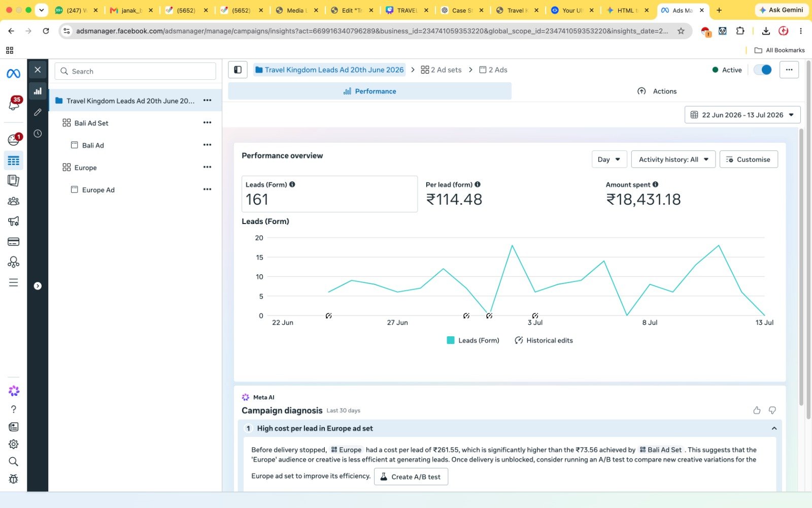Give thumbs up to campaign diagnosis
The width and height of the screenshot is (812, 508).
click(757, 410)
